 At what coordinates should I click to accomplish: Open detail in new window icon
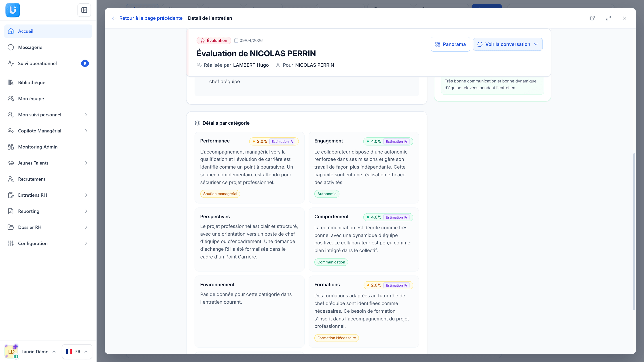592,18
